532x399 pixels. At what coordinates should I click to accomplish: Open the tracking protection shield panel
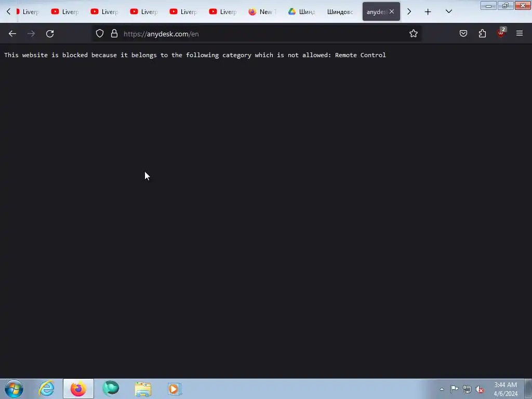click(99, 34)
